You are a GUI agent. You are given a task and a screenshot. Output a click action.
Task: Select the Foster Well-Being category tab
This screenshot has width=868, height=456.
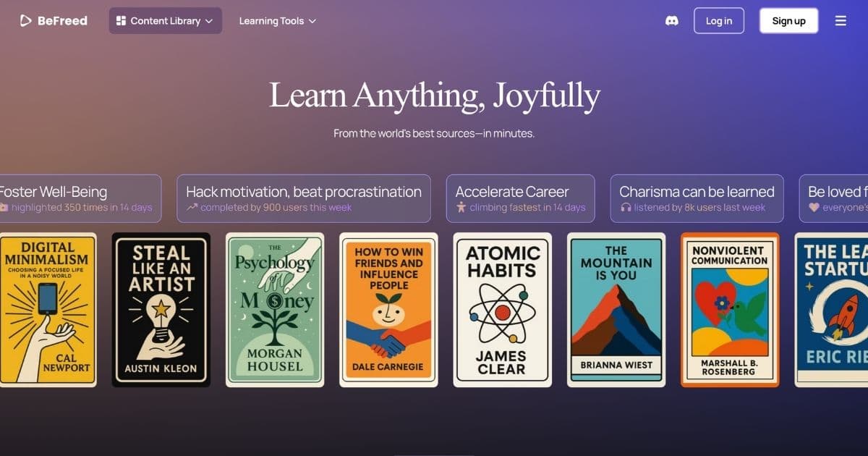[78, 198]
